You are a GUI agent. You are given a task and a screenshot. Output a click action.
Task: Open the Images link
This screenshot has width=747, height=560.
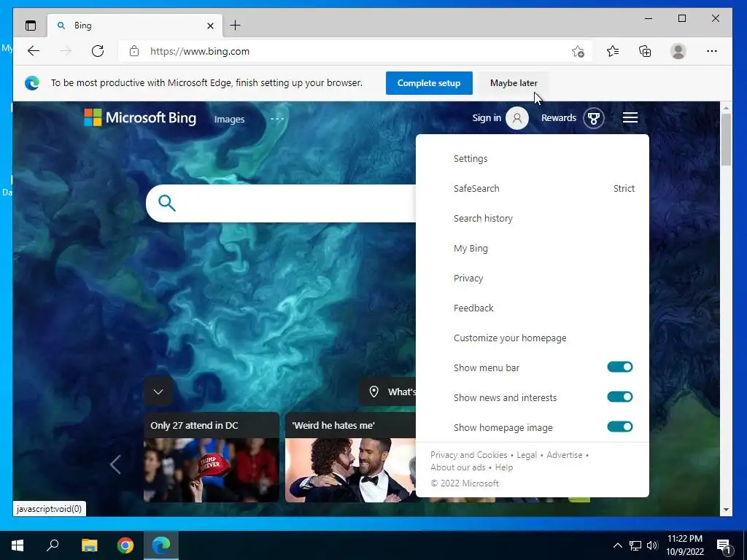[229, 119]
